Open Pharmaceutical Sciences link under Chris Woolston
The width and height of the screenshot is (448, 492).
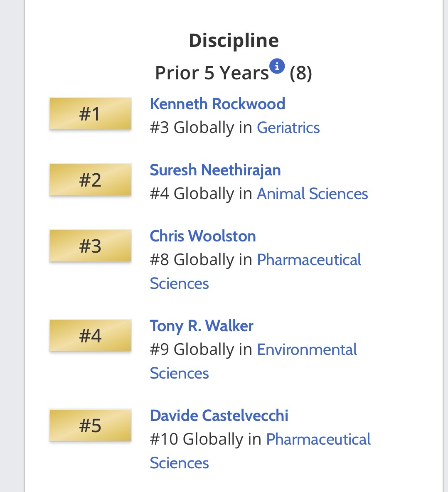click(x=309, y=260)
